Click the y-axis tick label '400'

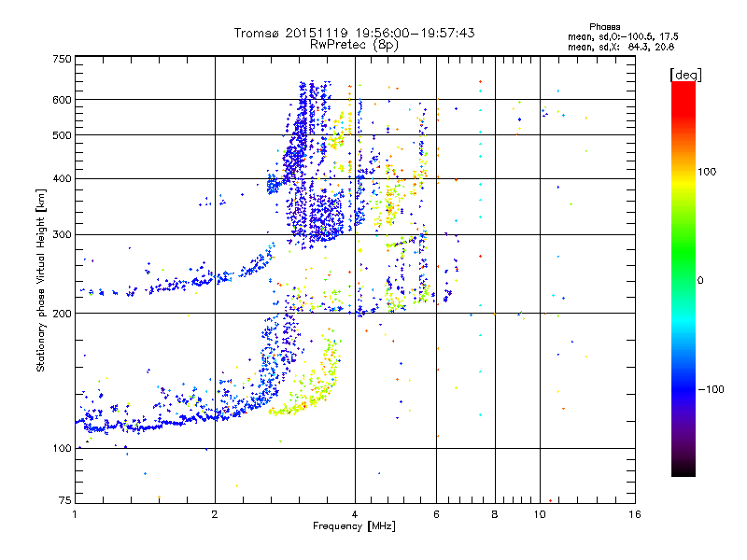pos(62,178)
